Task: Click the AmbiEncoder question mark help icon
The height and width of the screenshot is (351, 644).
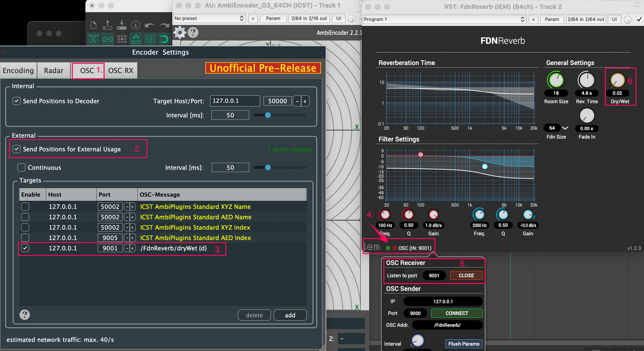Action: point(193,33)
